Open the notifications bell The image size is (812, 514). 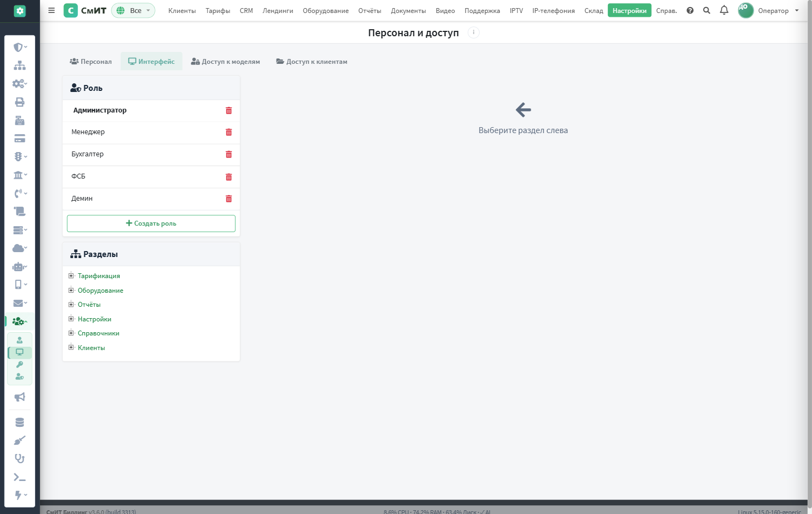(x=724, y=10)
